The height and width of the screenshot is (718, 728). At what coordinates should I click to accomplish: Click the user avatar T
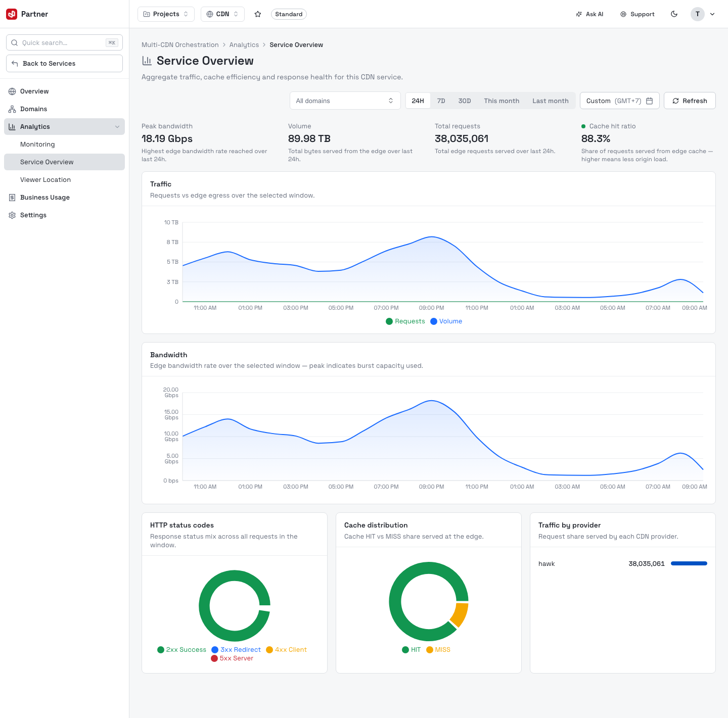(698, 14)
